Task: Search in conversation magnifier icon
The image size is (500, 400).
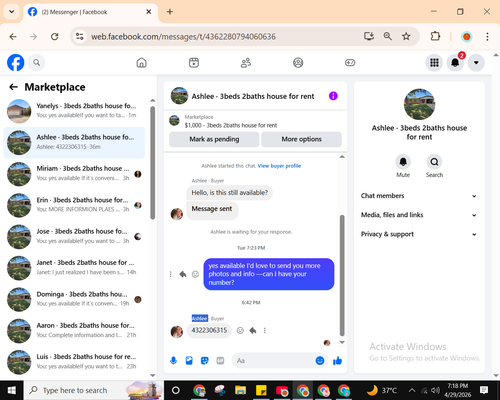Action: 434,162
